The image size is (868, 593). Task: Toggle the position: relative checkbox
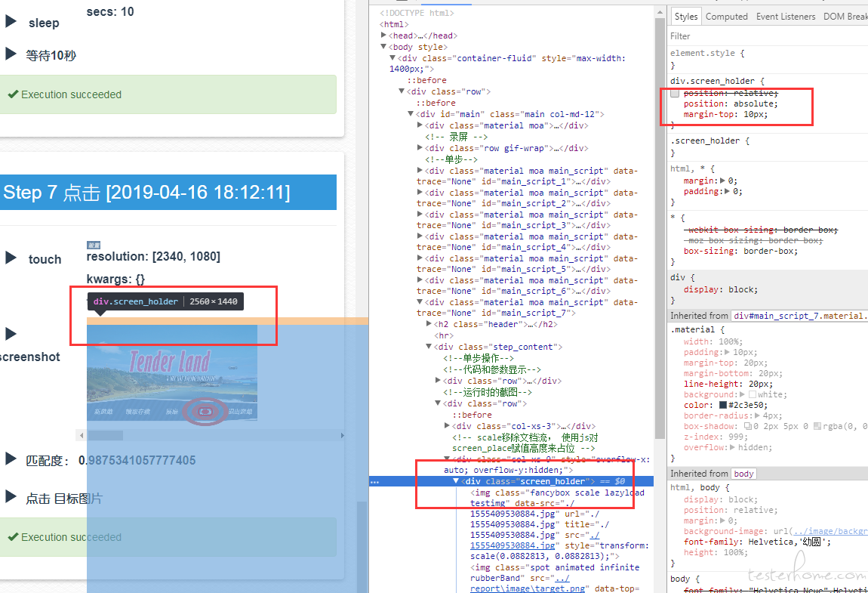pos(675,93)
